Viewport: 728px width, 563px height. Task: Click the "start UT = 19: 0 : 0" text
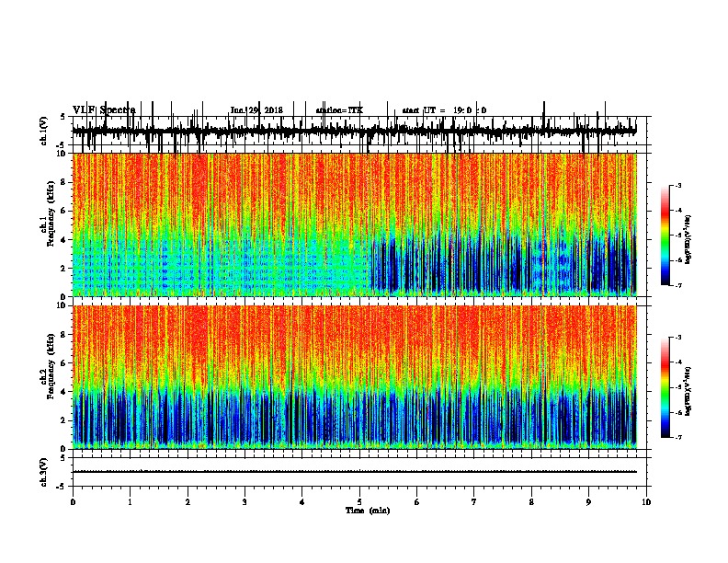[x=444, y=110]
